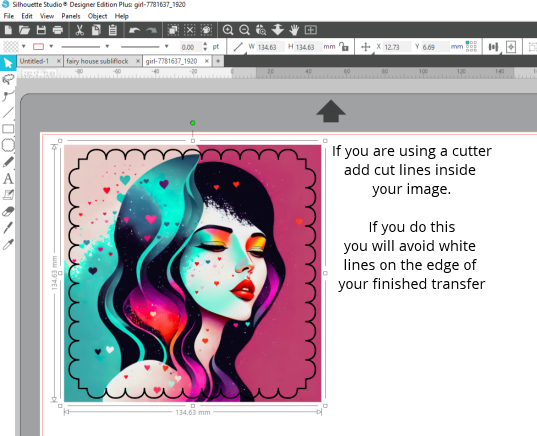Choose the Select arrow tool
Image resolution: width=537 pixels, height=436 pixels.
click(x=8, y=63)
